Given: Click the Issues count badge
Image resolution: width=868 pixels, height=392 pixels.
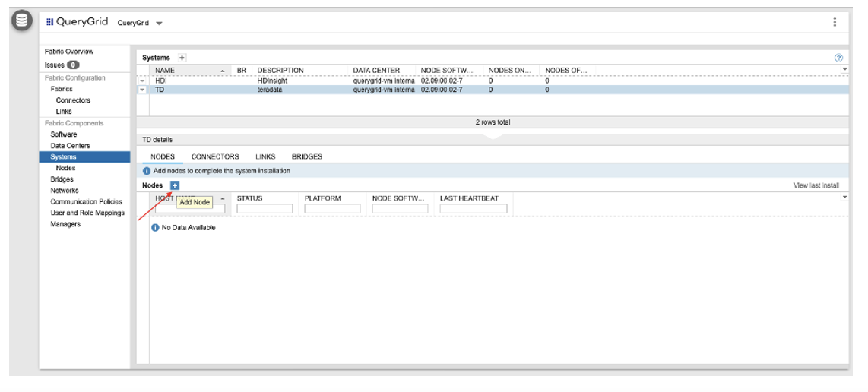Looking at the screenshot, I should [x=73, y=65].
